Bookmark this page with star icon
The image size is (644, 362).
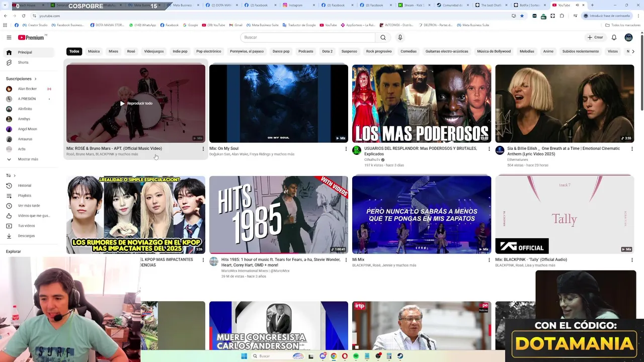[x=522, y=16]
